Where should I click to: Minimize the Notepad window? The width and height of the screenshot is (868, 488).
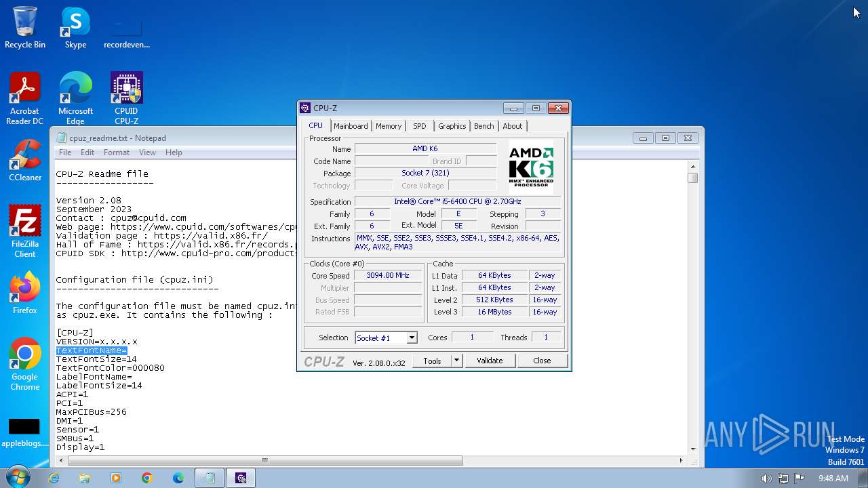point(643,138)
